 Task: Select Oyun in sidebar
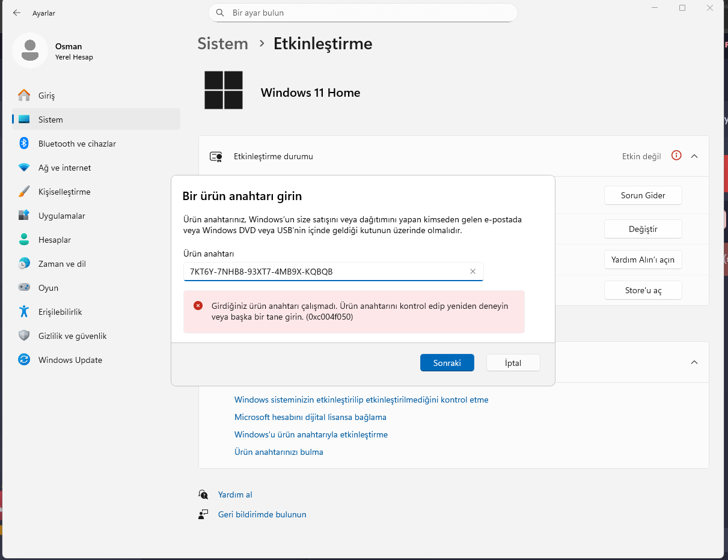(96, 288)
